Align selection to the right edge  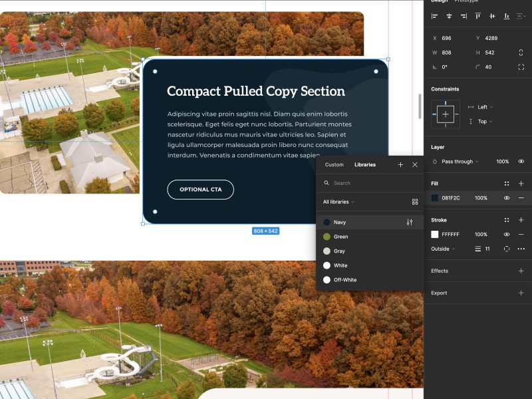pyautogui.click(x=464, y=16)
